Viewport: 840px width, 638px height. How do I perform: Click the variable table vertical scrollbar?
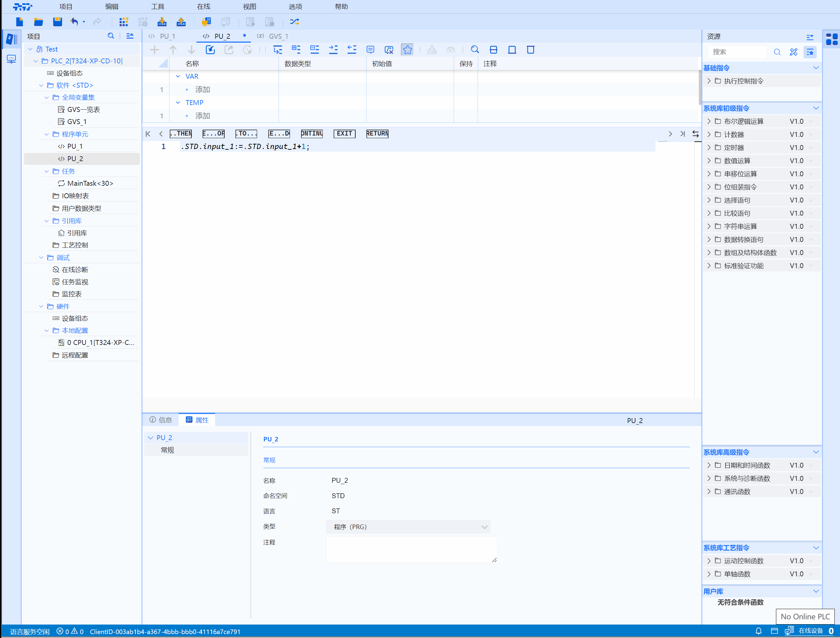pyautogui.click(x=699, y=87)
